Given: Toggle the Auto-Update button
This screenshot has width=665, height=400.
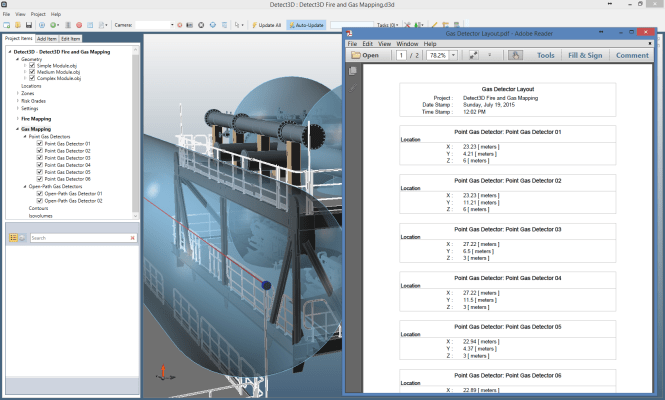Looking at the screenshot, I should click(304, 24).
